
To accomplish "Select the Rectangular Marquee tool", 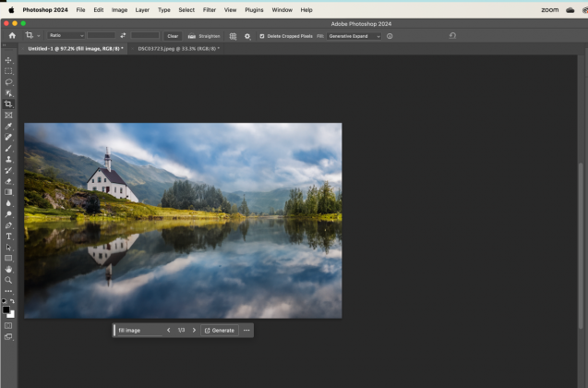I will (x=8, y=71).
